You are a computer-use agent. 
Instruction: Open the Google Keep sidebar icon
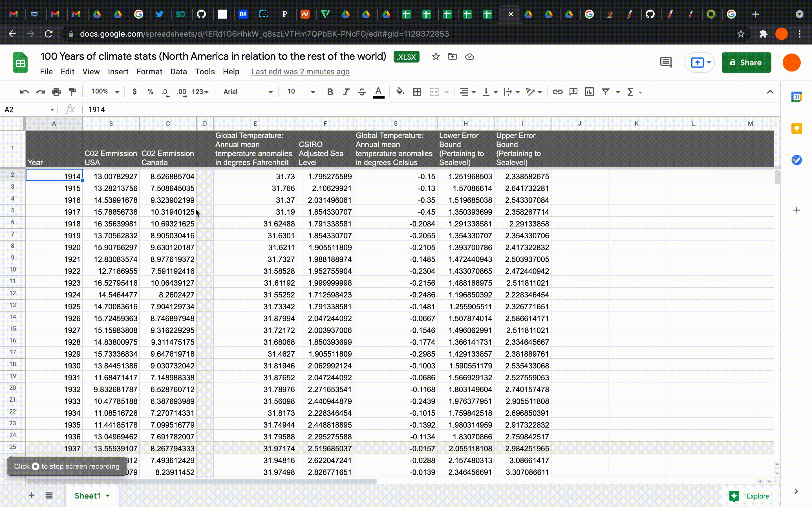click(796, 128)
